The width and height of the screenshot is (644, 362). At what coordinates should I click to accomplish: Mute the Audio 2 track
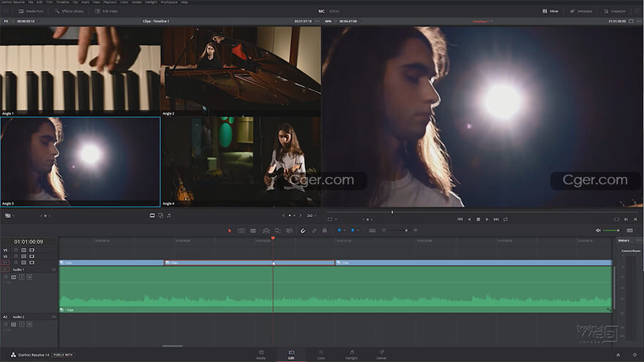(x=29, y=324)
